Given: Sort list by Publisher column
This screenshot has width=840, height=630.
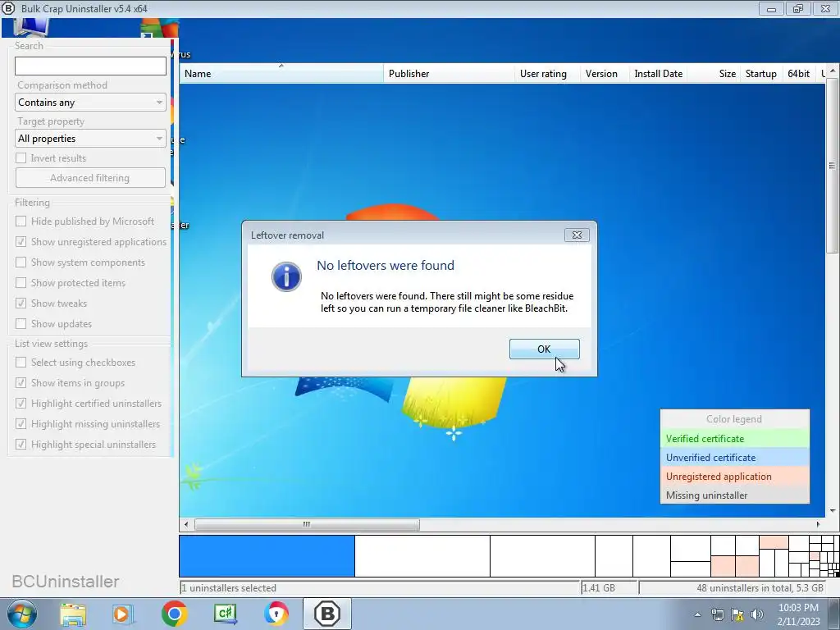Looking at the screenshot, I should pyautogui.click(x=449, y=73).
